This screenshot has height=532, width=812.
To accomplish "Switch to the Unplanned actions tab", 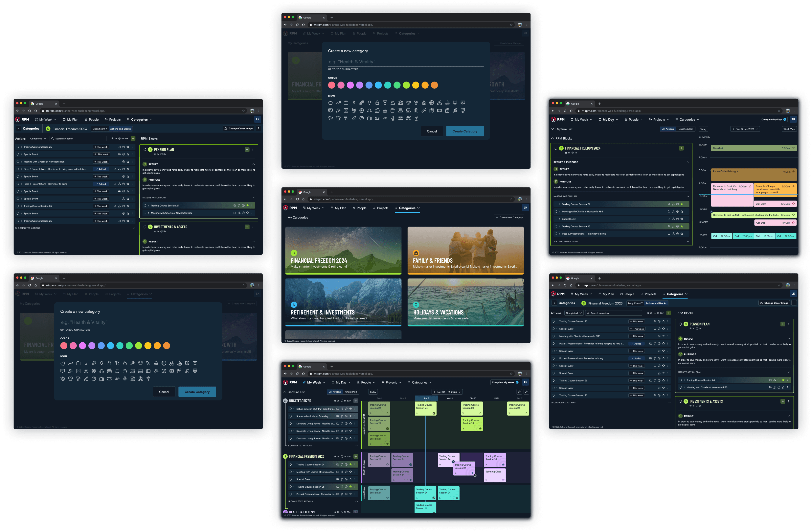I will [351, 392].
